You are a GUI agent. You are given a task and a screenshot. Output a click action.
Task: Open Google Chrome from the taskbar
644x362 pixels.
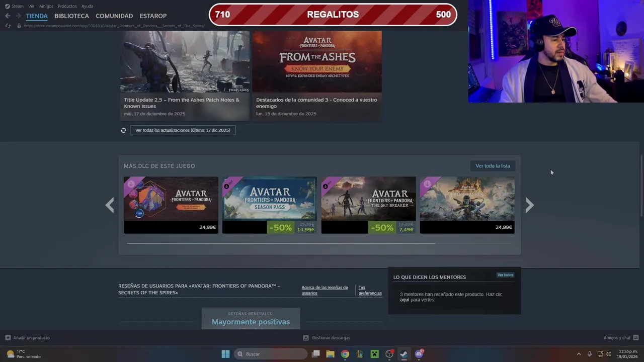(345, 354)
